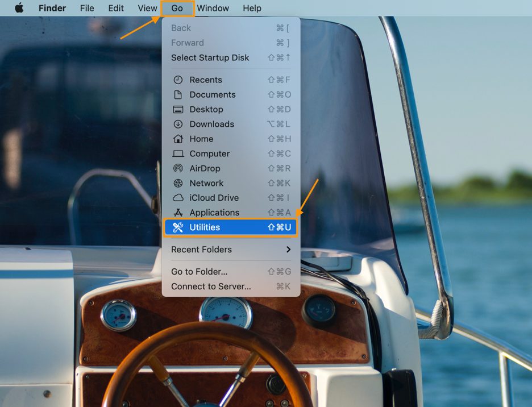Click the Downloads arrow icon

178,124
